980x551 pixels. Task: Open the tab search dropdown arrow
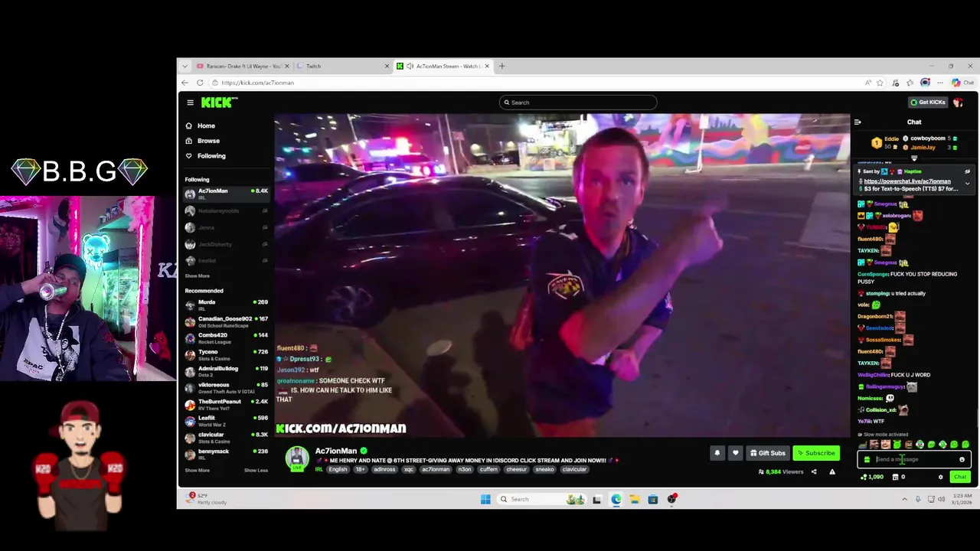(185, 66)
